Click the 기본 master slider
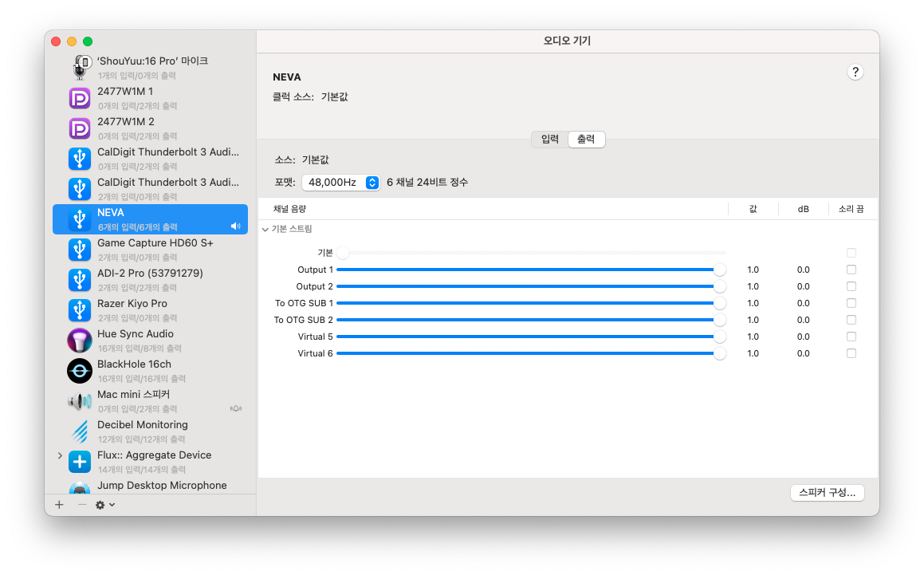The height and width of the screenshot is (575, 924). point(531,253)
